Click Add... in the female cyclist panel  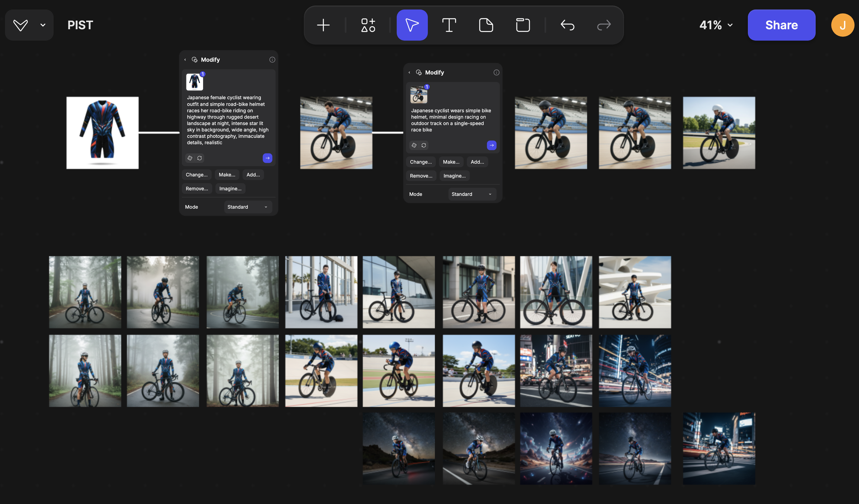tap(253, 175)
